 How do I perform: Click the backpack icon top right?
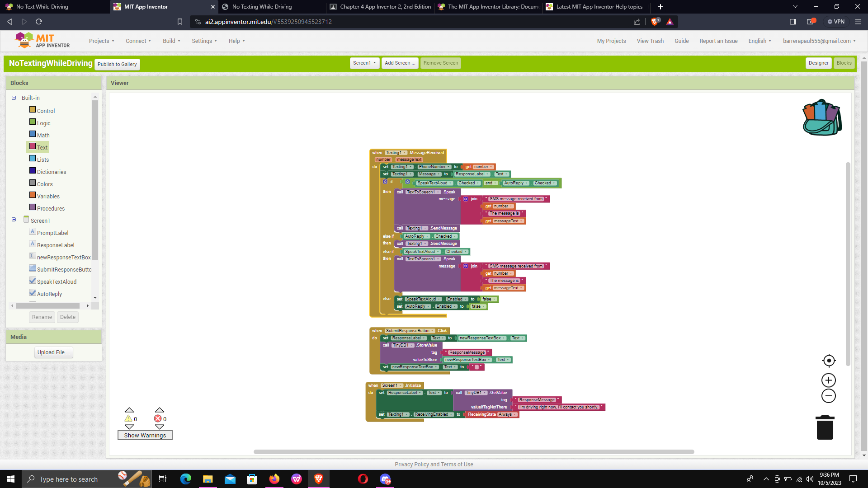coord(822,117)
